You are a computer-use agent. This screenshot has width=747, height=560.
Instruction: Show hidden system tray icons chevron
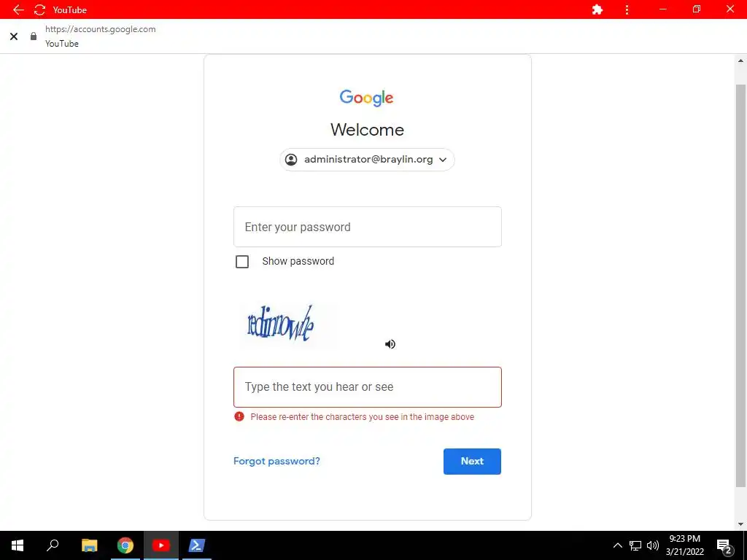617,545
